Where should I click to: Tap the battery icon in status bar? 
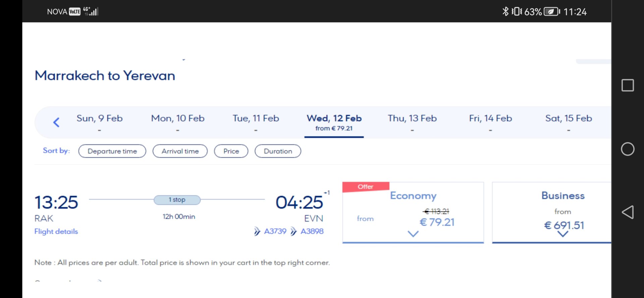[x=552, y=12]
